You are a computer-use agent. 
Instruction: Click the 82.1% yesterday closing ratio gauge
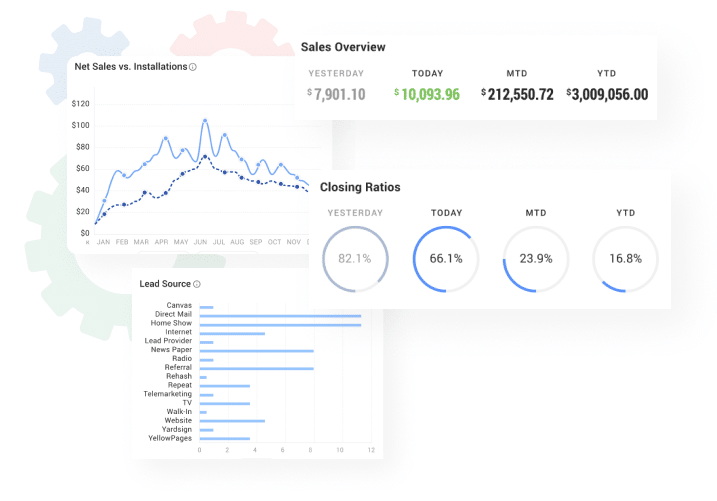tap(355, 259)
